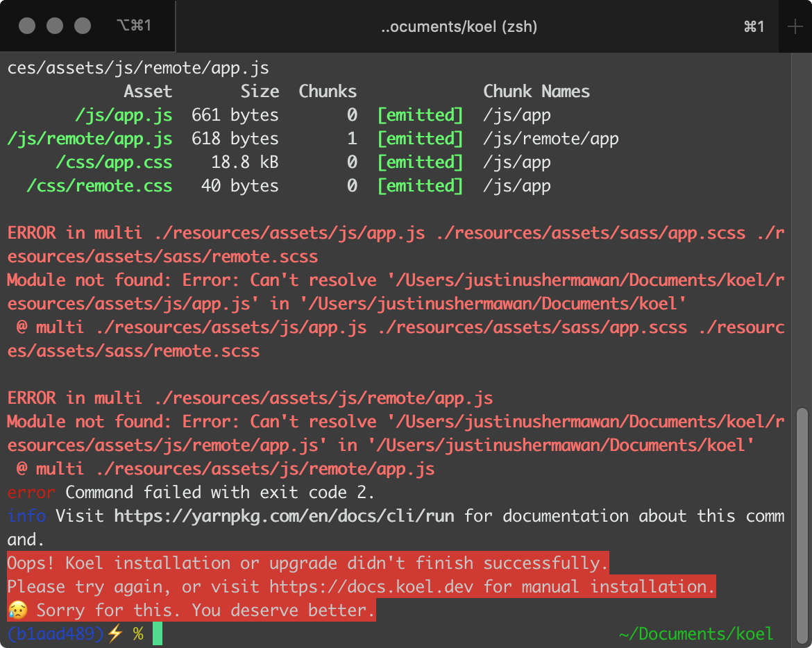Click the Chunk Names column header

click(536, 91)
